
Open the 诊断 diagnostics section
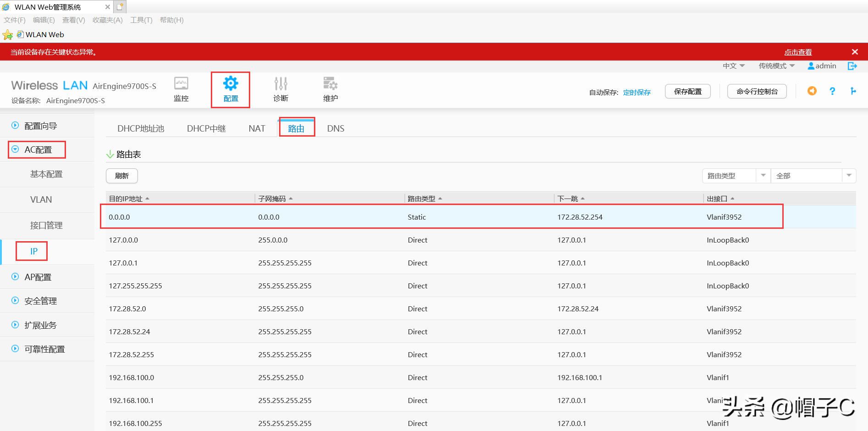(281, 89)
